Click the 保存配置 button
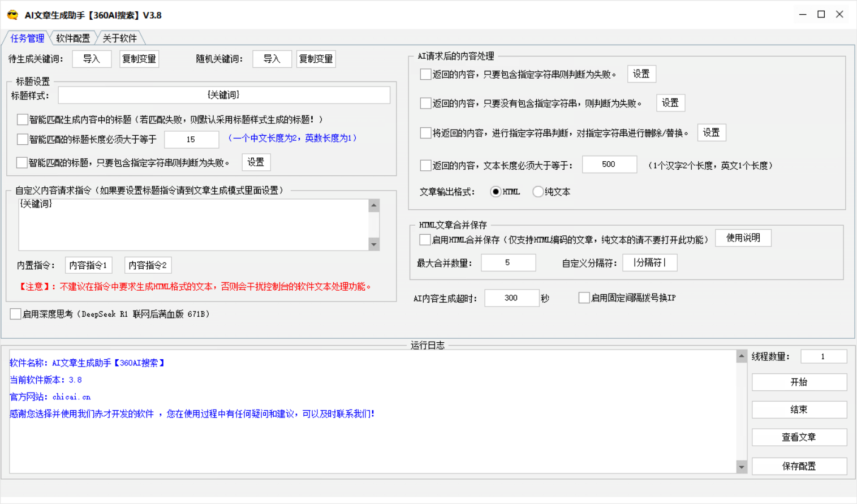 click(799, 466)
